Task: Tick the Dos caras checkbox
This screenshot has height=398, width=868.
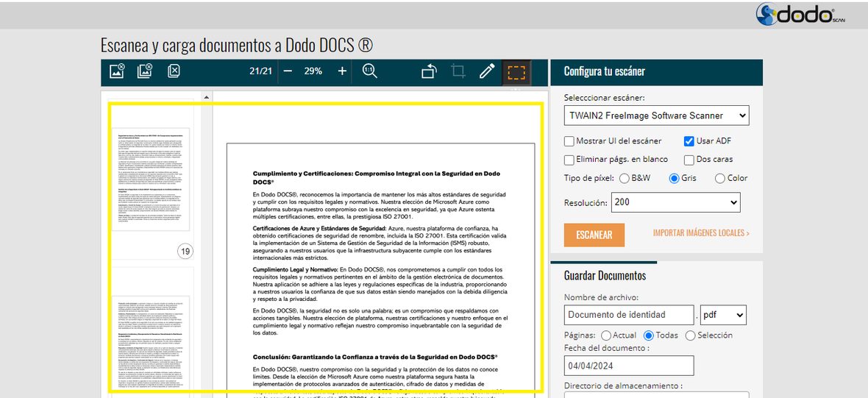Action: tap(689, 160)
